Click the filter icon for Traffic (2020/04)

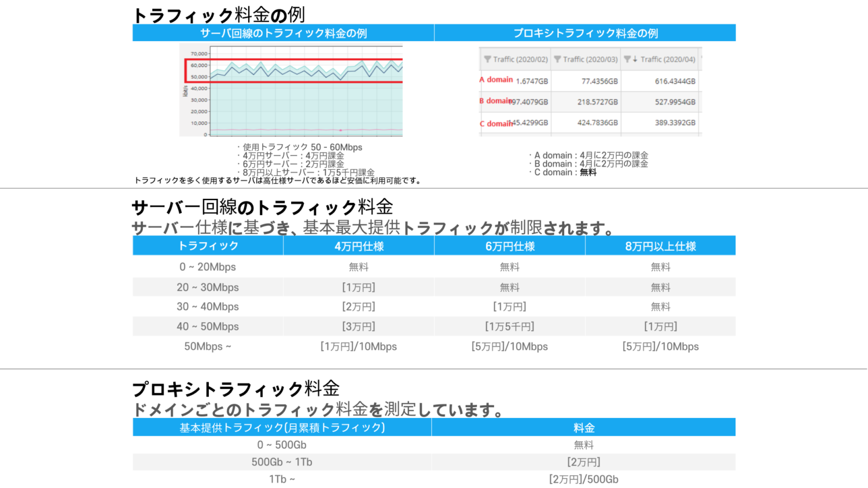(x=627, y=60)
